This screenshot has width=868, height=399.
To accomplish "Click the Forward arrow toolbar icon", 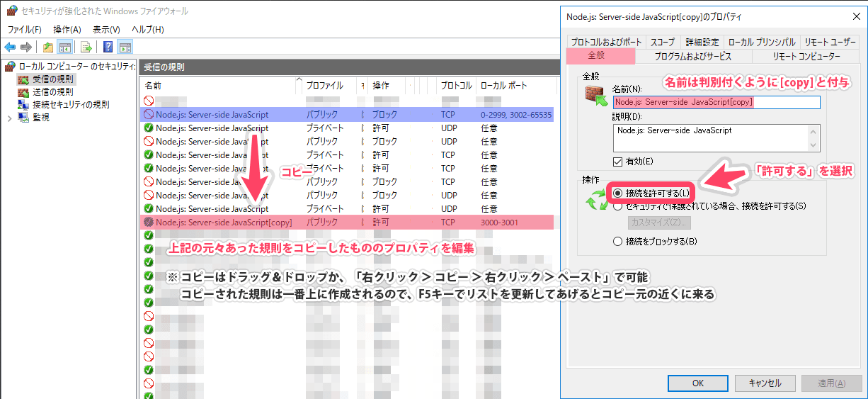I will point(26,47).
